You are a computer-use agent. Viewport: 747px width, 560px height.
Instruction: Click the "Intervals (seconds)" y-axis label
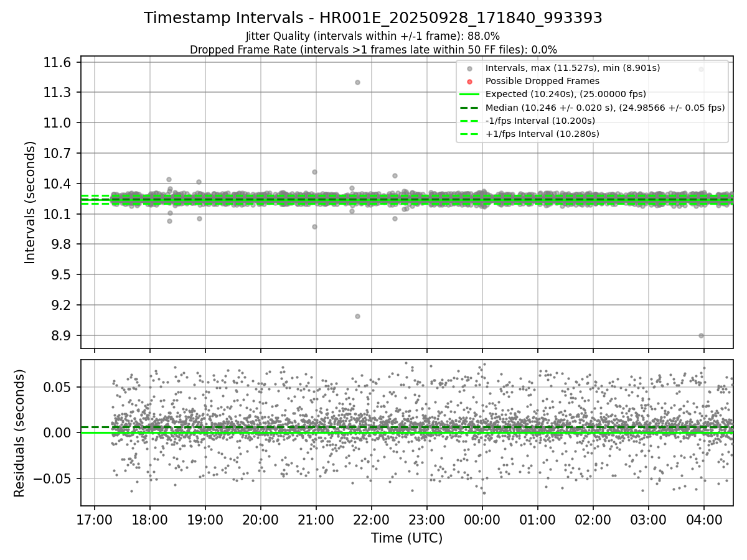[31, 202]
